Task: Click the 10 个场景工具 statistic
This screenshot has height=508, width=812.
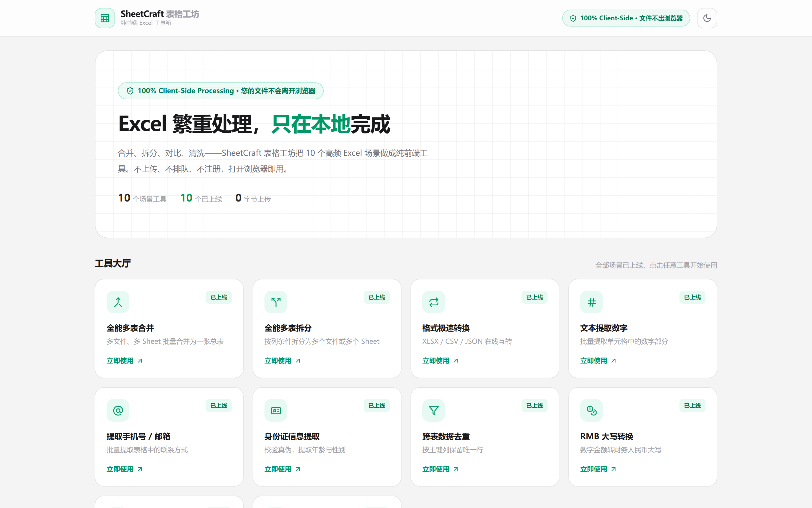Action: tap(142, 198)
